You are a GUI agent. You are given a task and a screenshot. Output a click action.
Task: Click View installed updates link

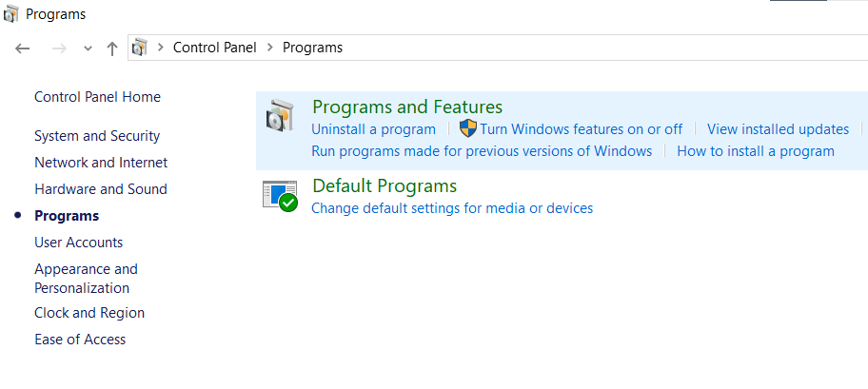[778, 129]
